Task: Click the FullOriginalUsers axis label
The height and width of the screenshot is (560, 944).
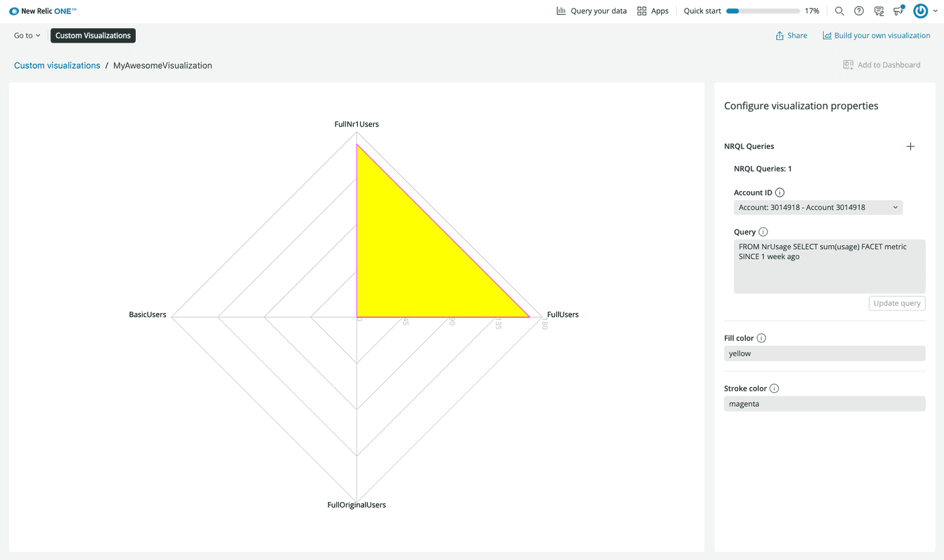Action: click(356, 505)
